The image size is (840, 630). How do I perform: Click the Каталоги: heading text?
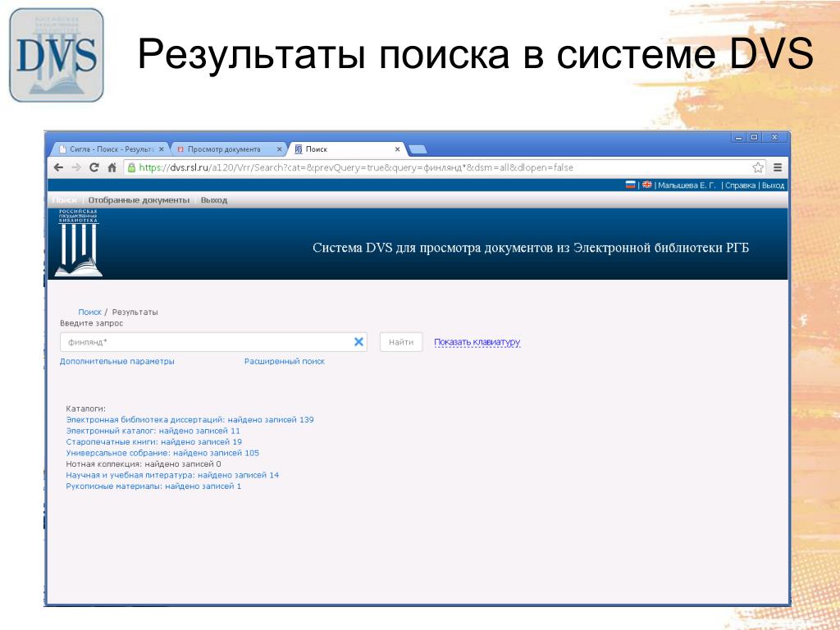[85, 409]
